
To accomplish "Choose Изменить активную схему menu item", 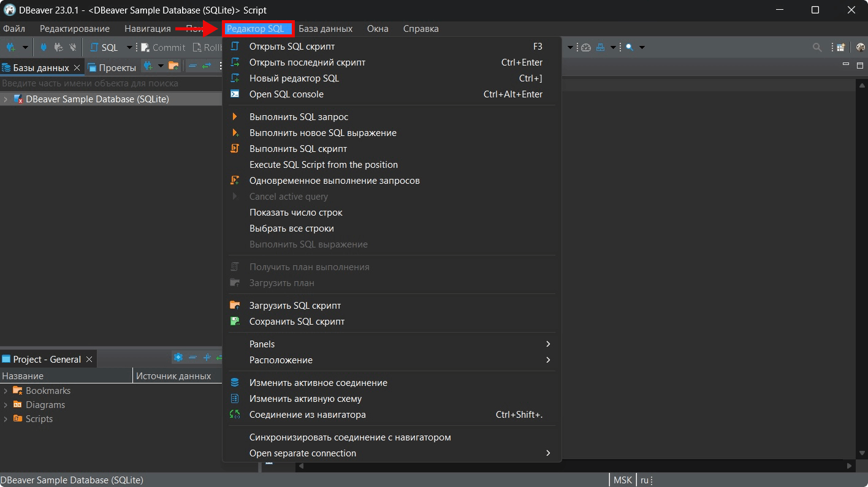I will click(392, 398).
